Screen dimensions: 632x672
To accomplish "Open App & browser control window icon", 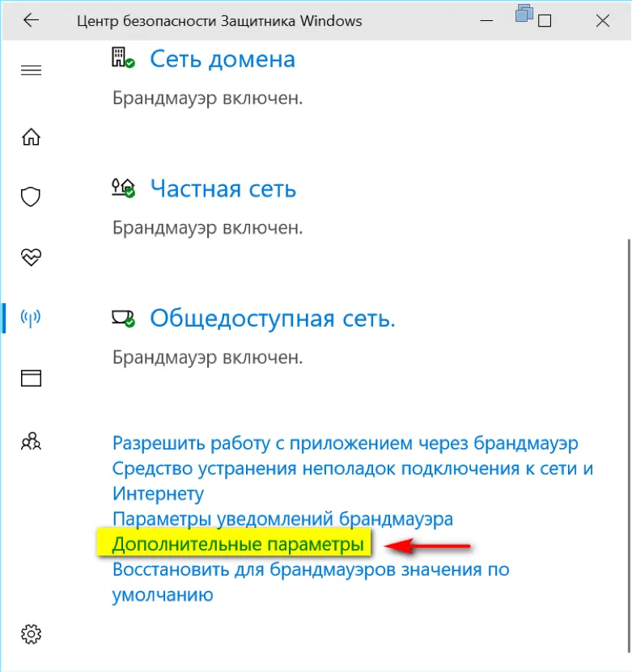I will [x=31, y=378].
